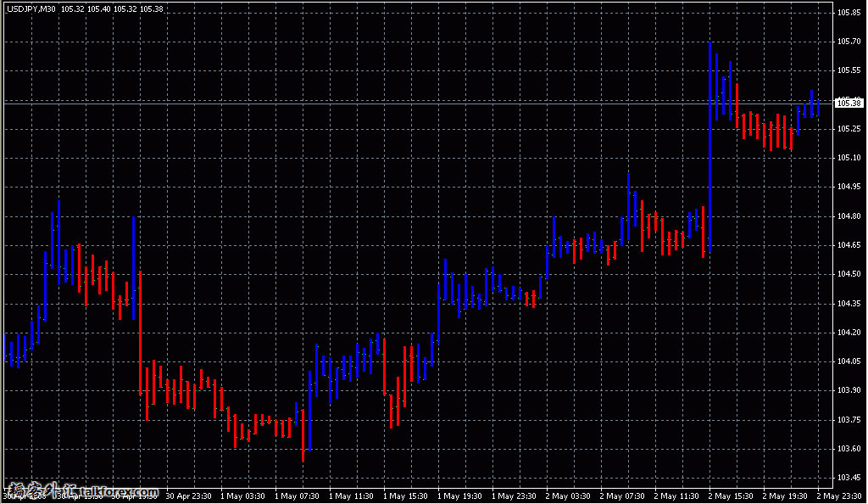Choose the 2 May 15:30 time label
Image resolution: width=868 pixels, height=504 pixels.
[x=731, y=496]
